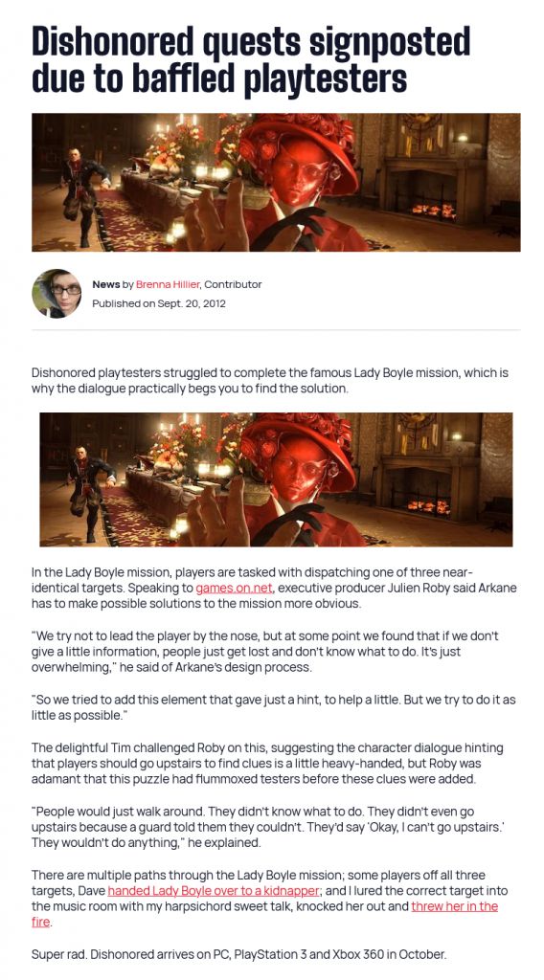
Task: Click the quote "So we tried to add this element"
Action: pos(274,707)
